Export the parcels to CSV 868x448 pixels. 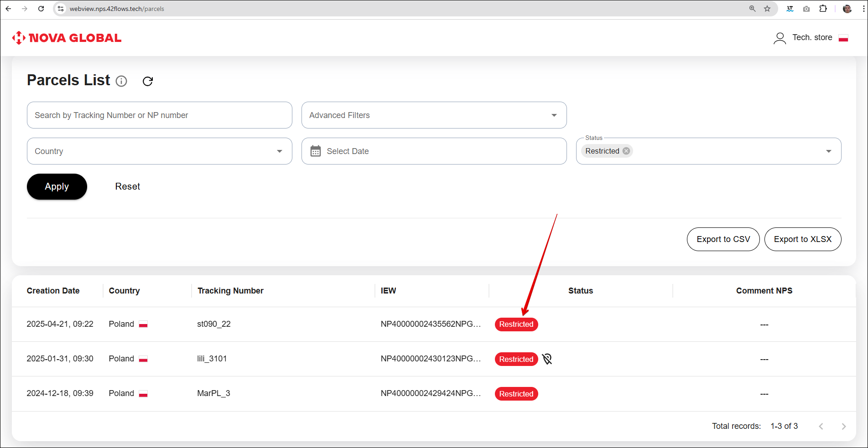click(723, 239)
